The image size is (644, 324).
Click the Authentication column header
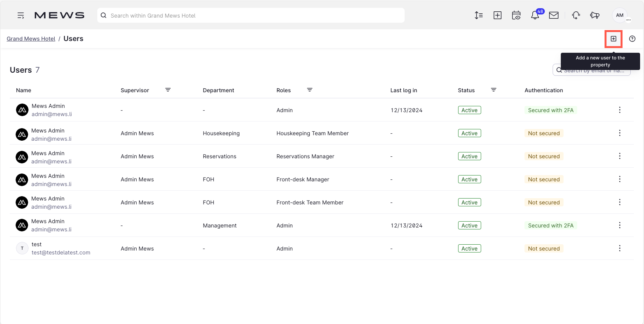544,90
